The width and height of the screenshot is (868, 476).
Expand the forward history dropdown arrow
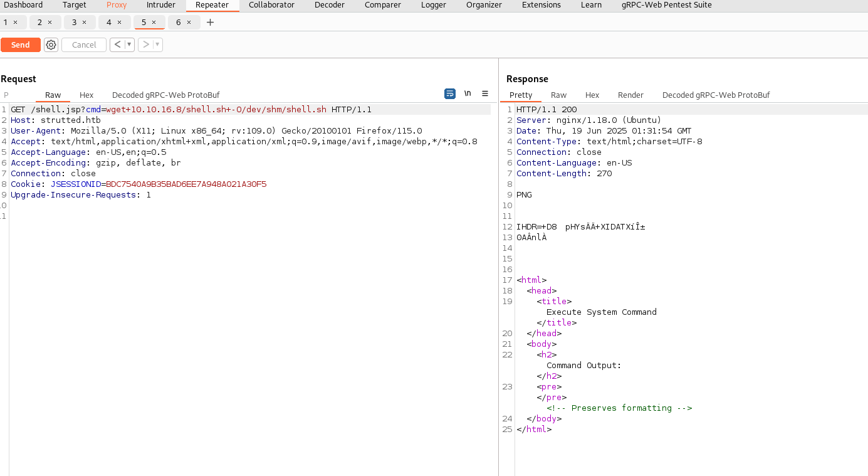pos(157,45)
